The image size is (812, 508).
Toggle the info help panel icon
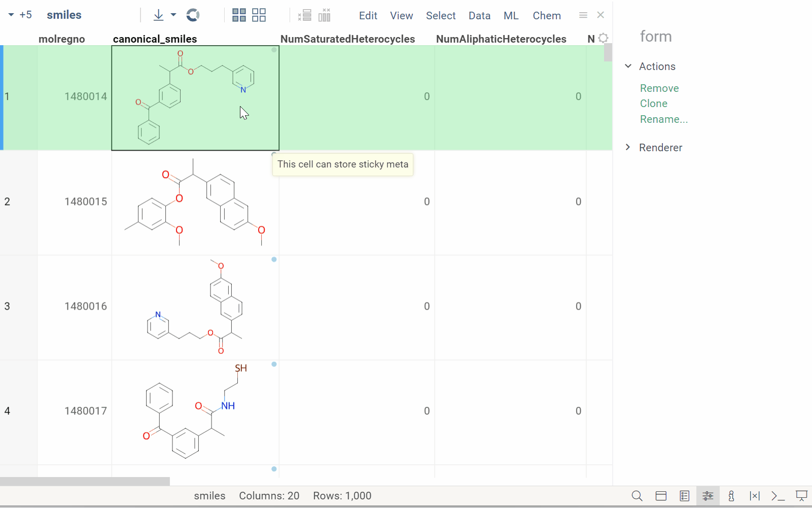coord(731,496)
